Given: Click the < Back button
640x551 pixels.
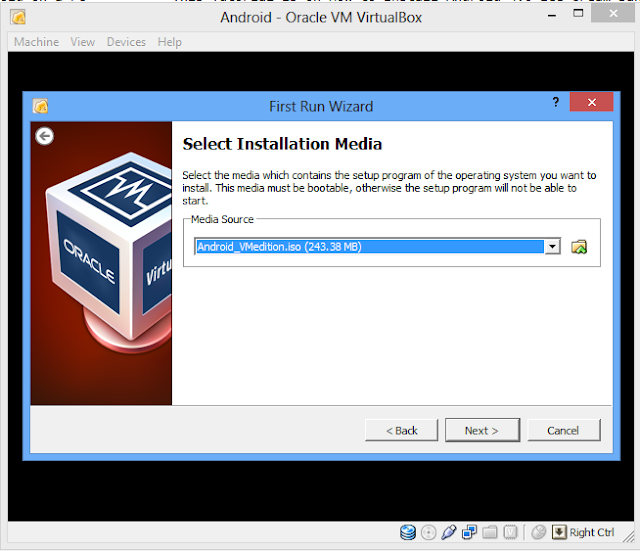Looking at the screenshot, I should point(401,430).
